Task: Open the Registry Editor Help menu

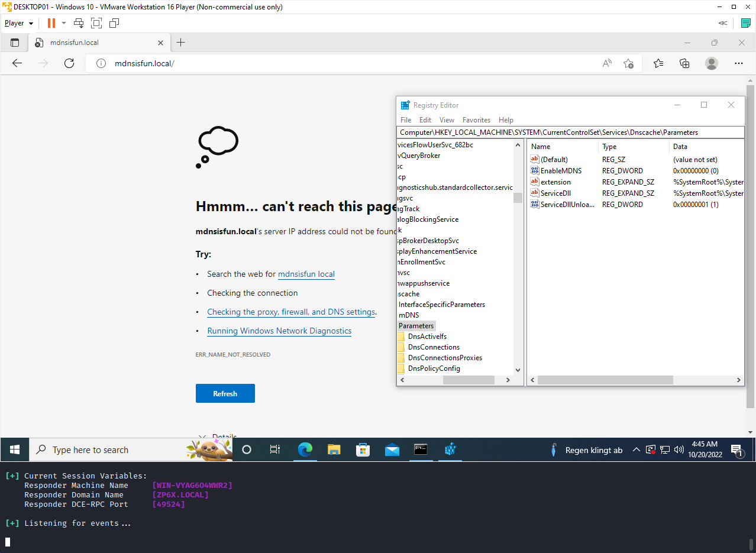Action: (x=506, y=119)
